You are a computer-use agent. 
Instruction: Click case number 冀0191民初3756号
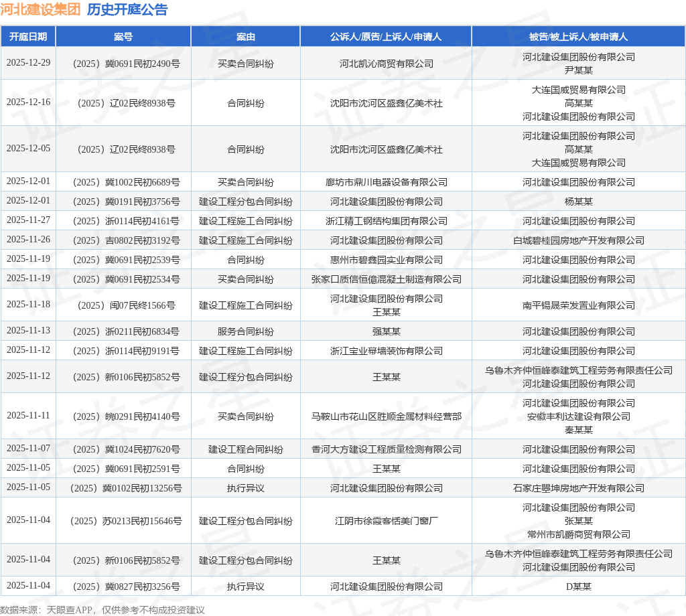127,202
